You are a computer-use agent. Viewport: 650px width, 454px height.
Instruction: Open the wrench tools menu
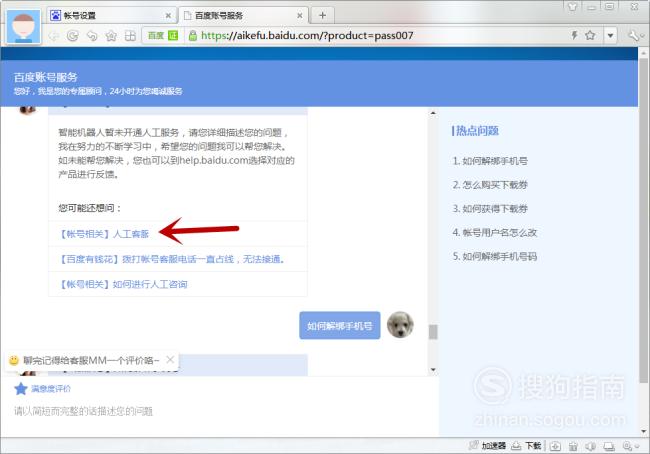(x=633, y=36)
